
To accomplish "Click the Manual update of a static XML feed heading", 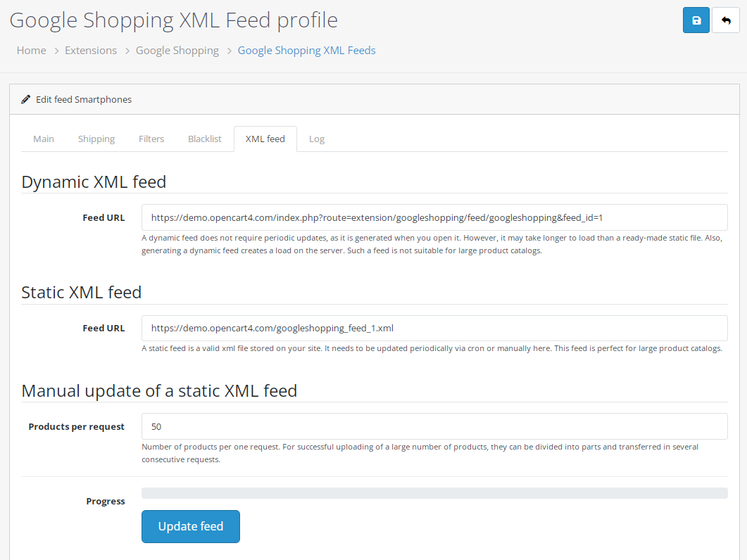I will click(x=159, y=390).
